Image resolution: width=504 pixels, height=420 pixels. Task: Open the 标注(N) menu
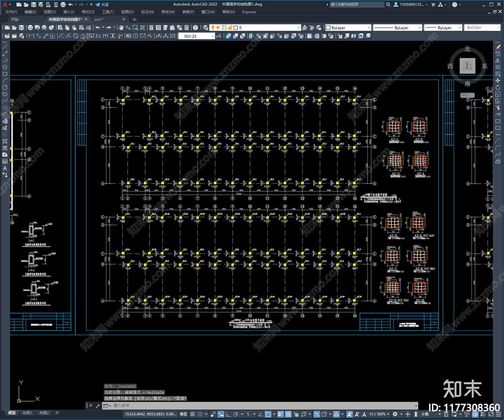147,12
